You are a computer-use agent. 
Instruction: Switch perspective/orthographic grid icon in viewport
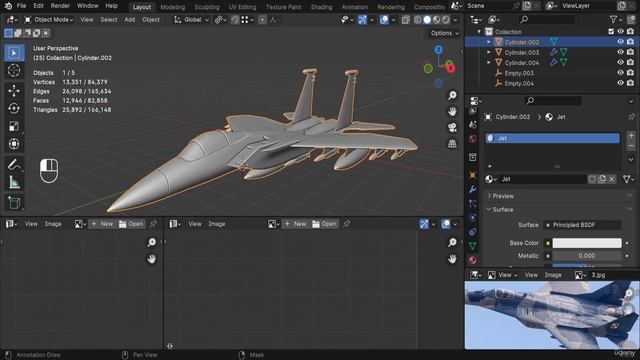[x=452, y=144]
